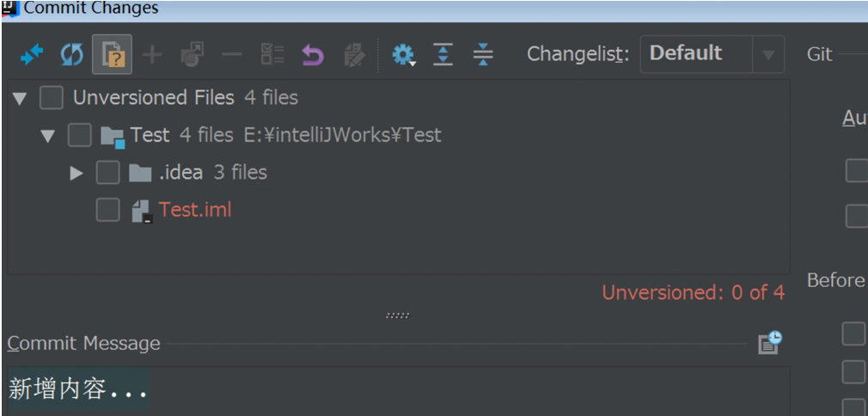
Task: Click the 'Git' section label
Action: (820, 54)
